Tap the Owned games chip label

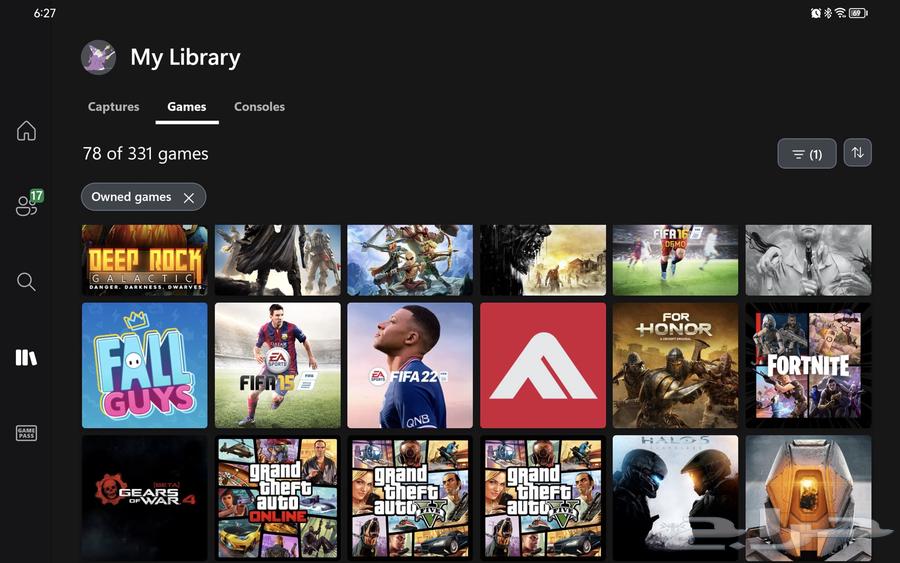[x=131, y=197]
